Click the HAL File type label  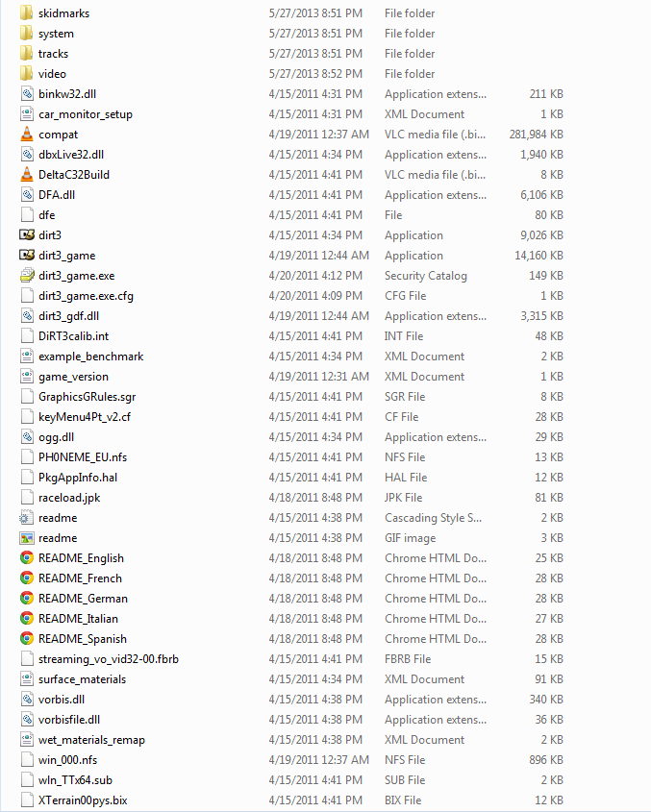coord(406,478)
